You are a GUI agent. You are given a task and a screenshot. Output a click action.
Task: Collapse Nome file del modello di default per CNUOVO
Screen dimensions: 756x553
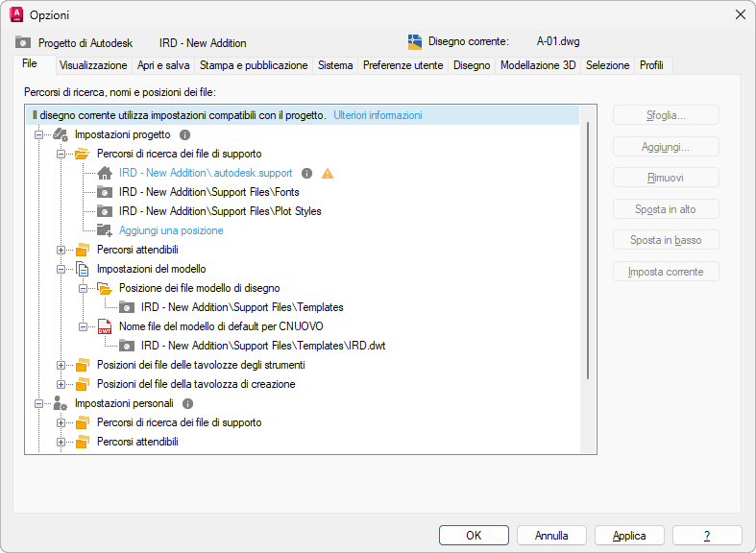pos(83,326)
